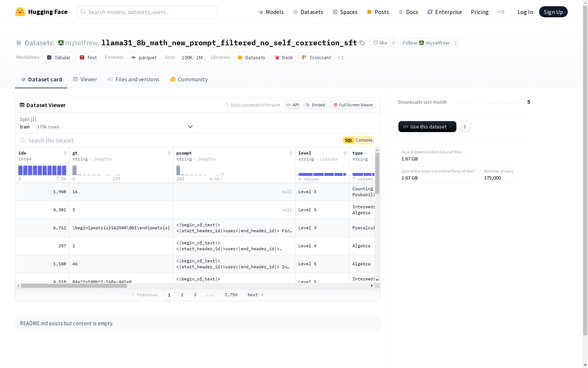
Task: Click the Croissant library tag
Action: click(316, 57)
